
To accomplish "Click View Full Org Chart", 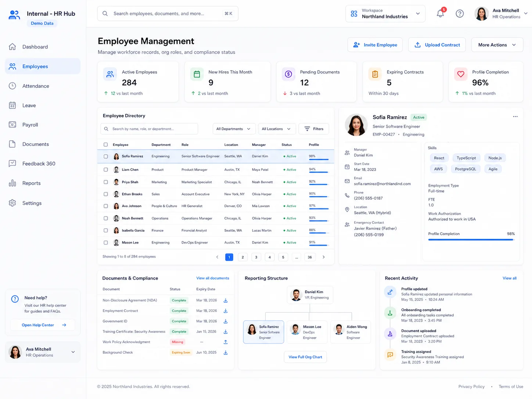I will click(x=305, y=357).
